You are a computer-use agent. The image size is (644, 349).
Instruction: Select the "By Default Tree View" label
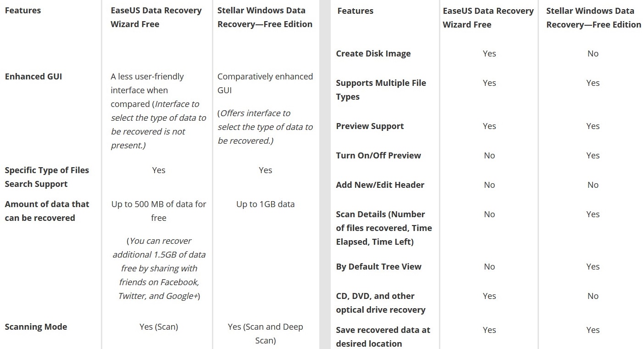(378, 267)
